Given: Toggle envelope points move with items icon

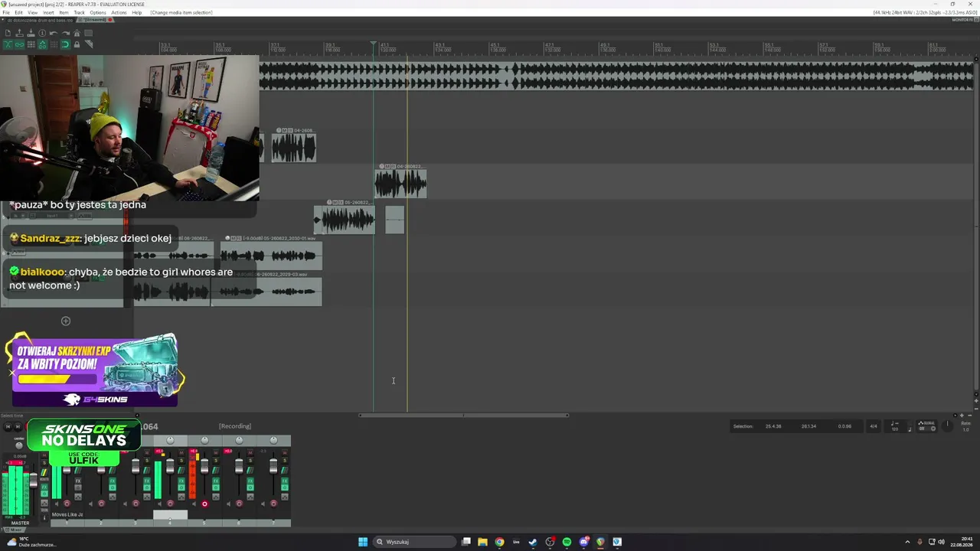Looking at the screenshot, I should (42, 44).
